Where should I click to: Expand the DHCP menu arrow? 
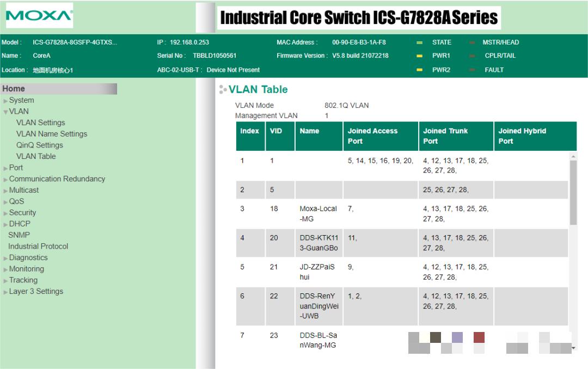(5, 225)
